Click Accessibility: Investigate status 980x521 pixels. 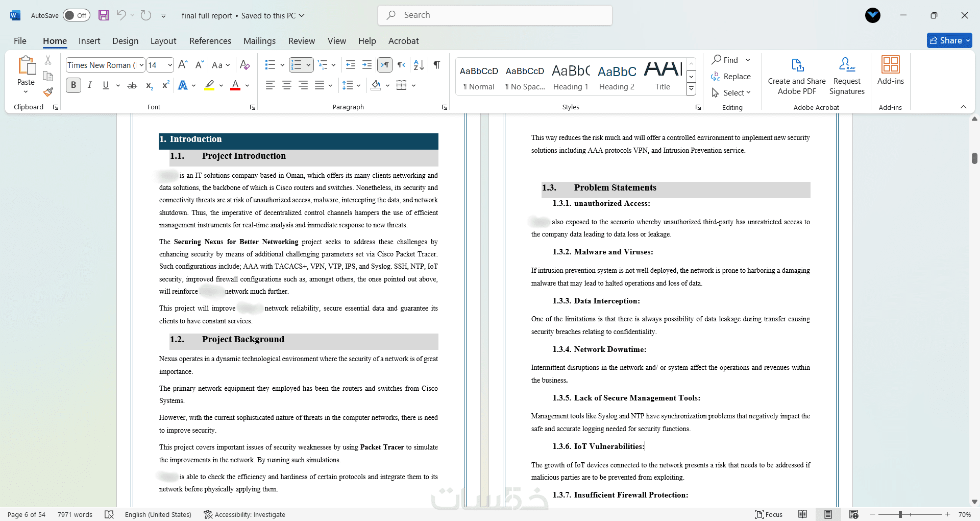[x=244, y=514]
